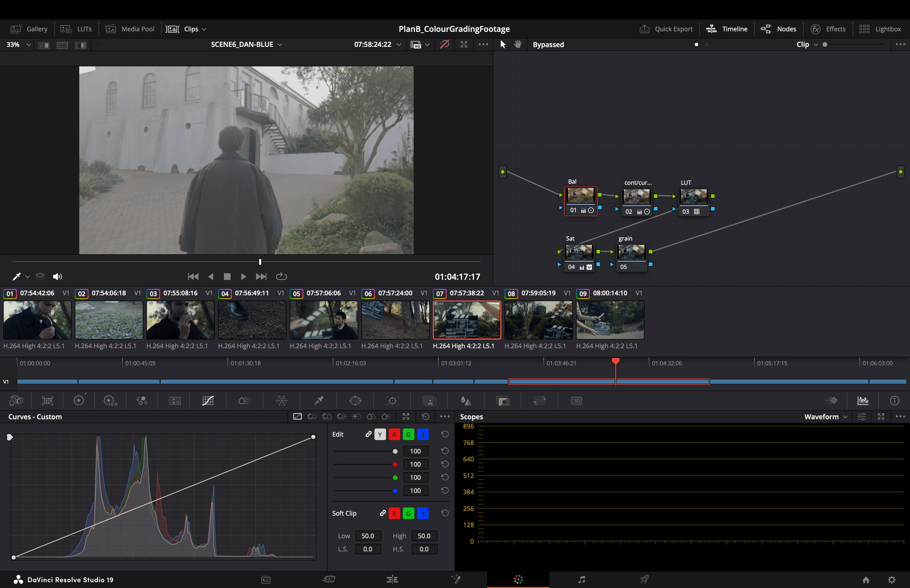Image resolution: width=910 pixels, height=588 pixels.
Task: Adjust the blue channel intensity slider
Action: point(395,491)
